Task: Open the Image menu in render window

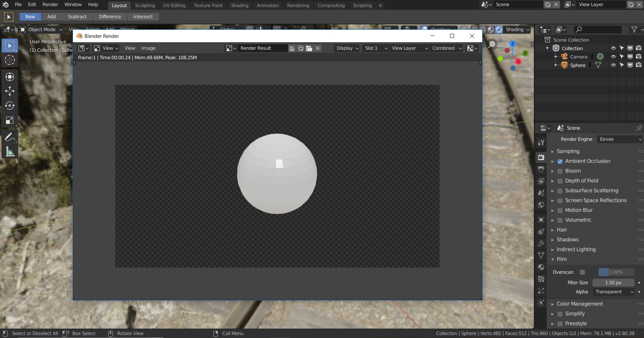Action: [148, 48]
